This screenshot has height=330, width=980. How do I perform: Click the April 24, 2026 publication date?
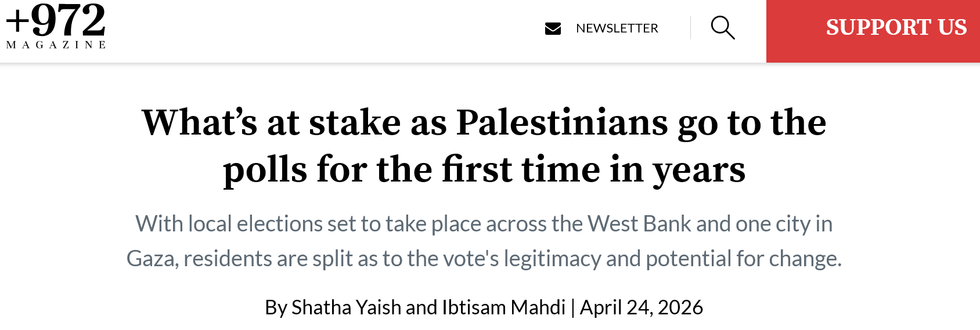coord(641,307)
